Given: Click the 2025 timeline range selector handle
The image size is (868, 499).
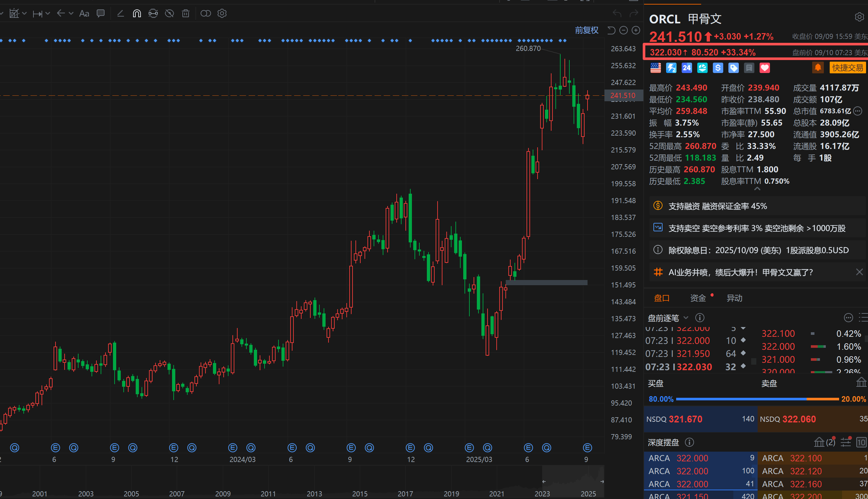Looking at the screenshot, I should [x=602, y=481].
